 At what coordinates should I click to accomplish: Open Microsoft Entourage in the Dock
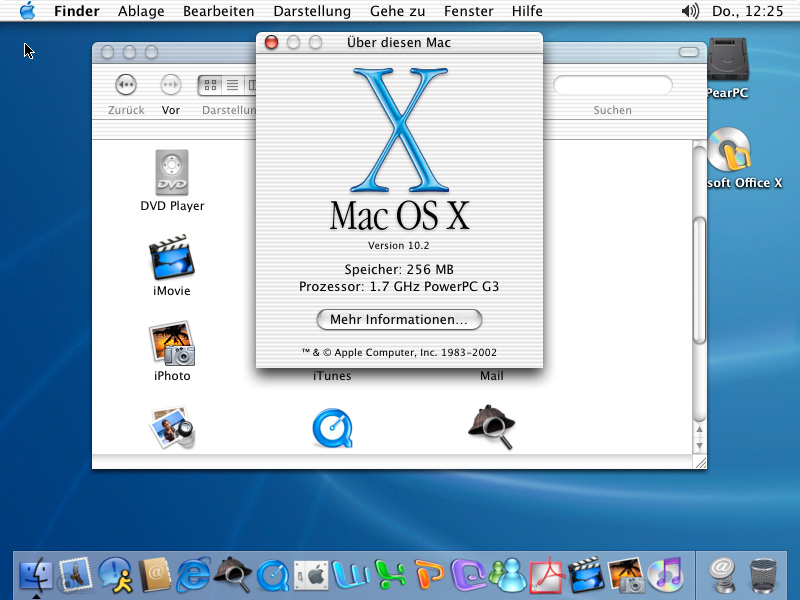pyautogui.click(x=468, y=574)
